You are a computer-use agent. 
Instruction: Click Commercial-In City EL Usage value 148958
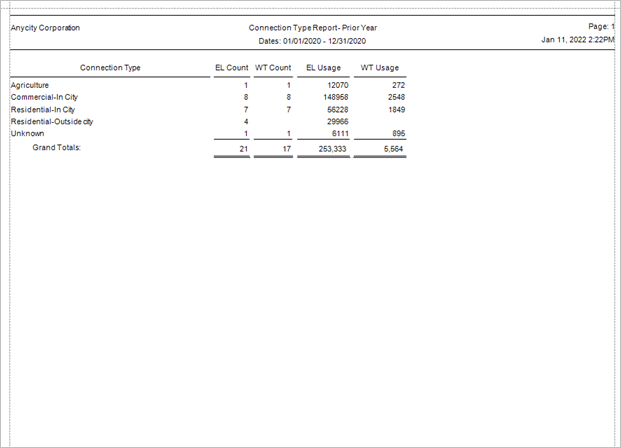pos(336,97)
